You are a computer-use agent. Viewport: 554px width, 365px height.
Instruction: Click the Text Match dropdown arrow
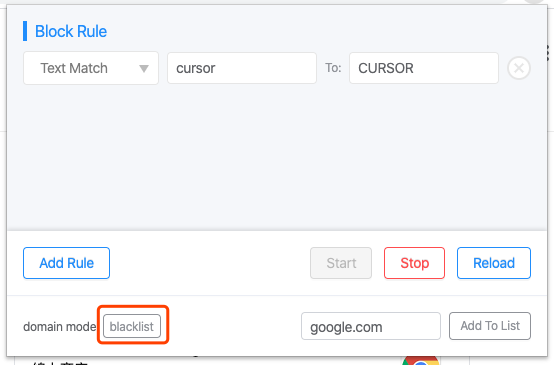(144, 68)
